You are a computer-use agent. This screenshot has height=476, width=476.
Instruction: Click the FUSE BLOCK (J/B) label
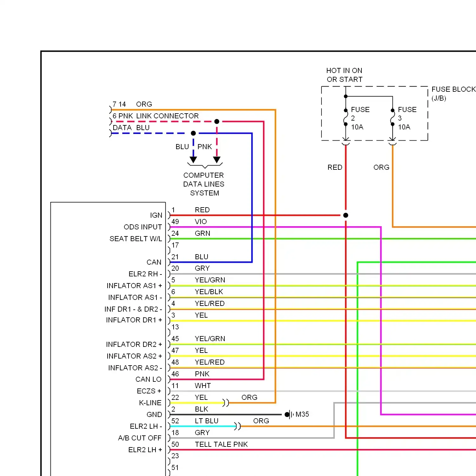pyautogui.click(x=453, y=94)
